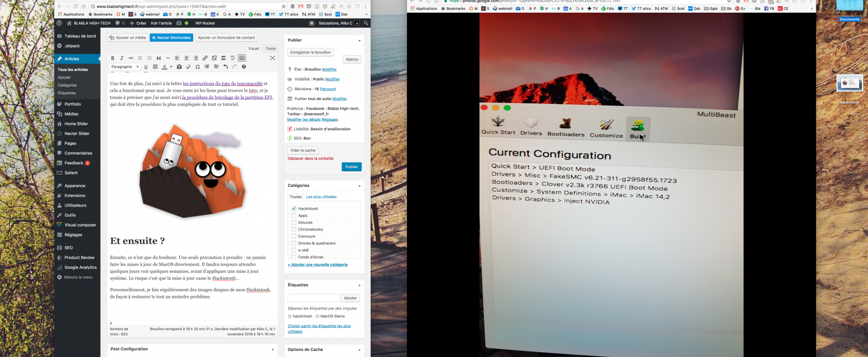Collapse the Post Configuration panel
Image resolution: width=868 pixels, height=357 pixels.
click(273, 349)
